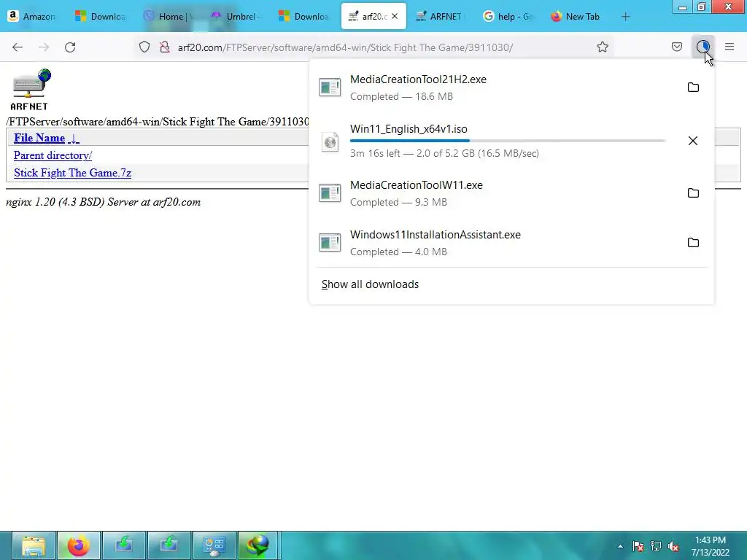Click Win11_English_x64v1.iso file name

(x=409, y=129)
